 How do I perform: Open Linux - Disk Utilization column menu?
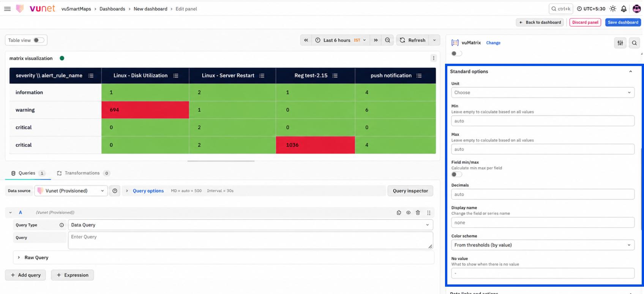tap(176, 76)
